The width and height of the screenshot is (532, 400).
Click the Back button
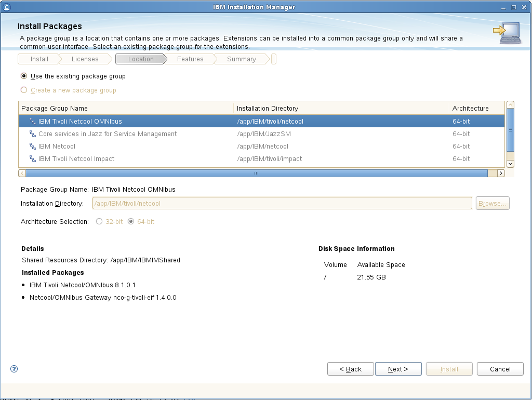(x=351, y=369)
